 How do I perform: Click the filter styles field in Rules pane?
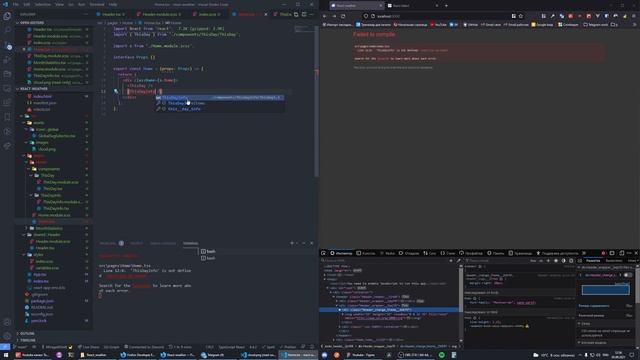(496, 260)
